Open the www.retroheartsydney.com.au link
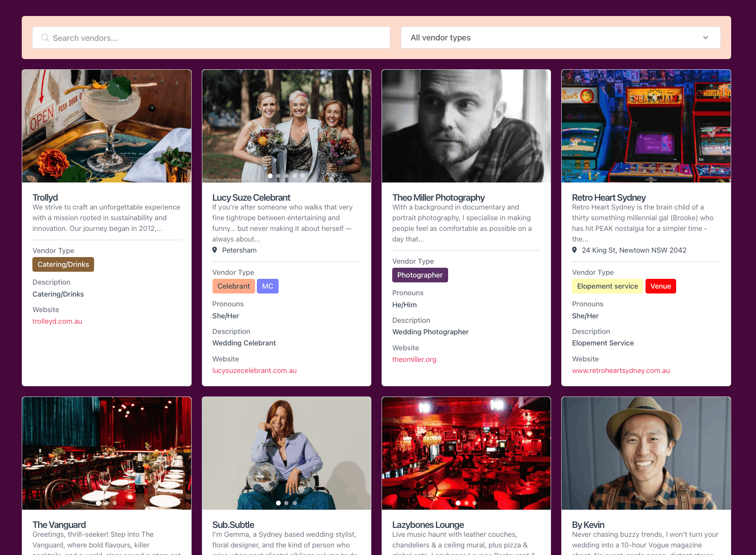Screen dimensions: 756x555 click(x=621, y=370)
